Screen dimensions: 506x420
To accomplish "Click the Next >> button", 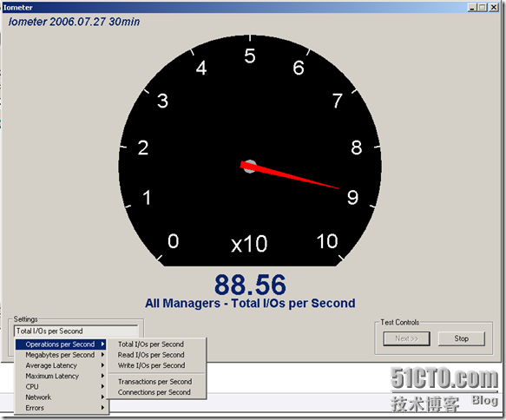I will (x=406, y=338).
